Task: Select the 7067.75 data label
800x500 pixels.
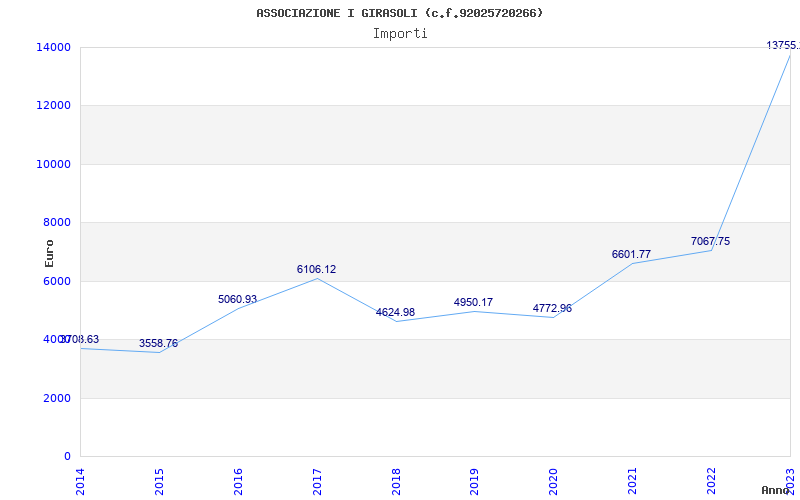Action: click(710, 241)
